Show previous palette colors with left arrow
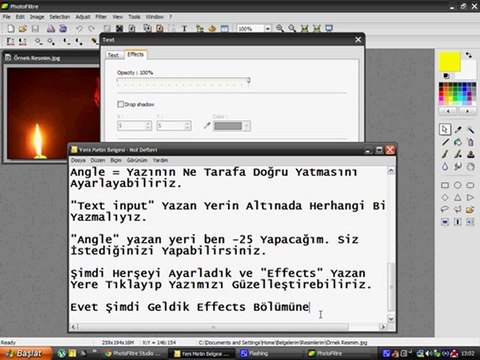This screenshot has width=480, height=360. 448,111
